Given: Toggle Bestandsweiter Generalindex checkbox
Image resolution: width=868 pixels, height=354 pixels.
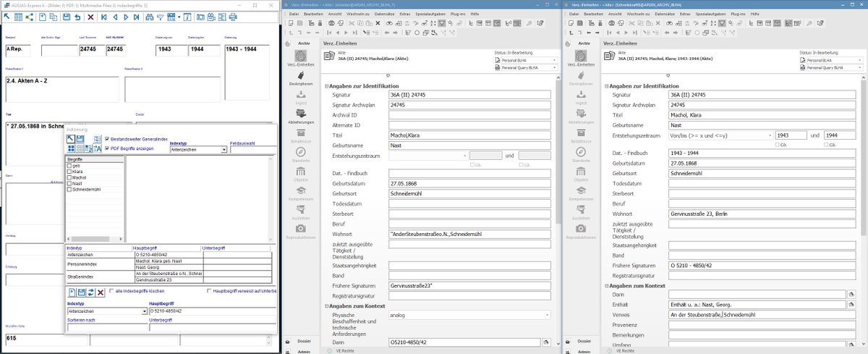Looking at the screenshot, I should [x=108, y=139].
